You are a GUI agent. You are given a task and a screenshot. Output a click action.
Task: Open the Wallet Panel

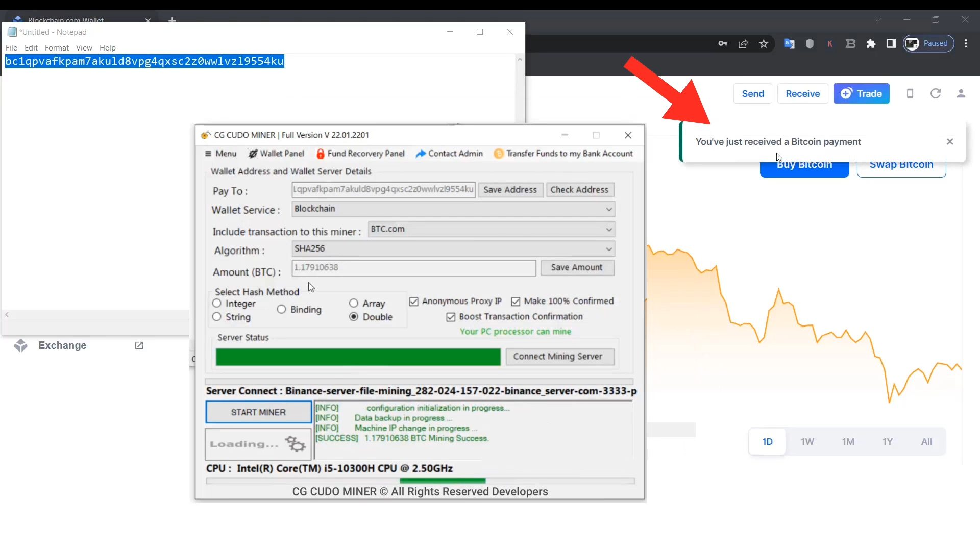point(282,154)
